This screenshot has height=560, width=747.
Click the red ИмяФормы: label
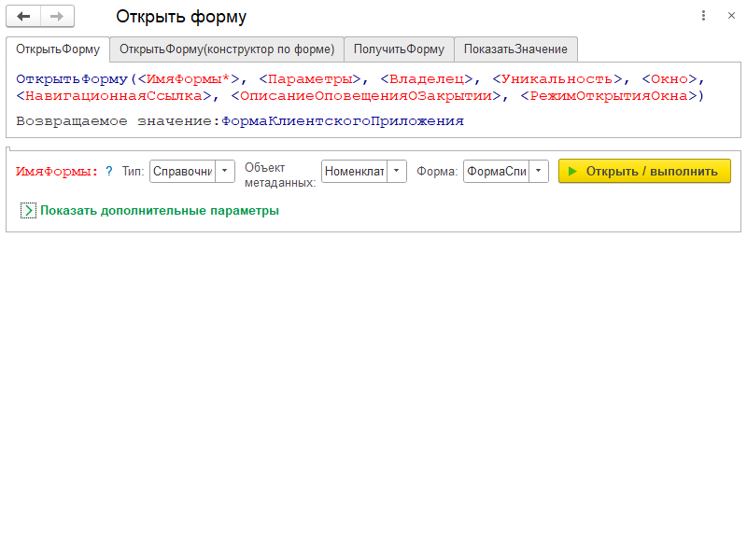[x=57, y=171]
